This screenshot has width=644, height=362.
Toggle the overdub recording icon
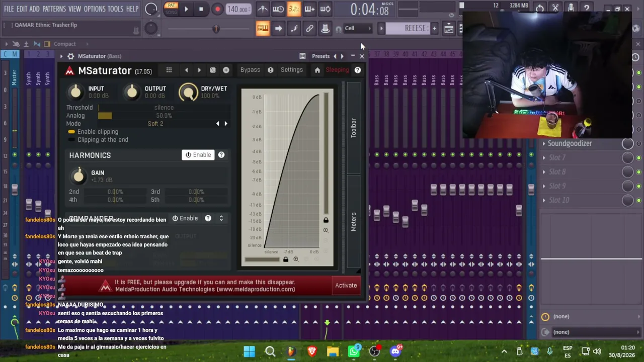click(x=309, y=9)
